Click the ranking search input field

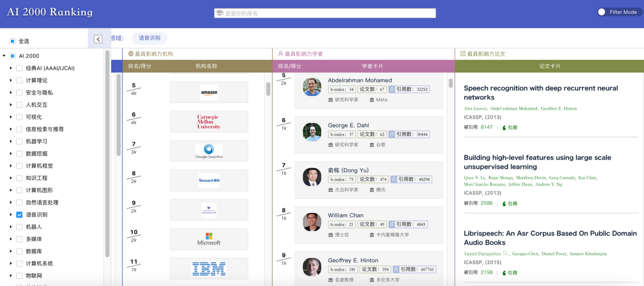325,13
